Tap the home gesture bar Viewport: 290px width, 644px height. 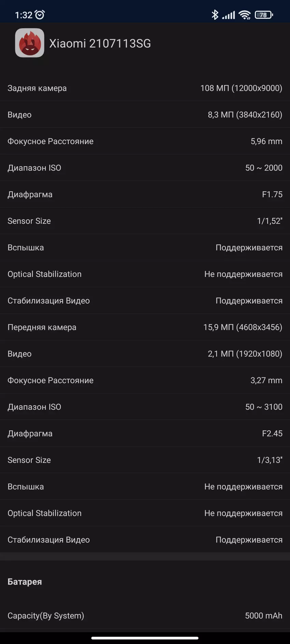(x=145, y=638)
